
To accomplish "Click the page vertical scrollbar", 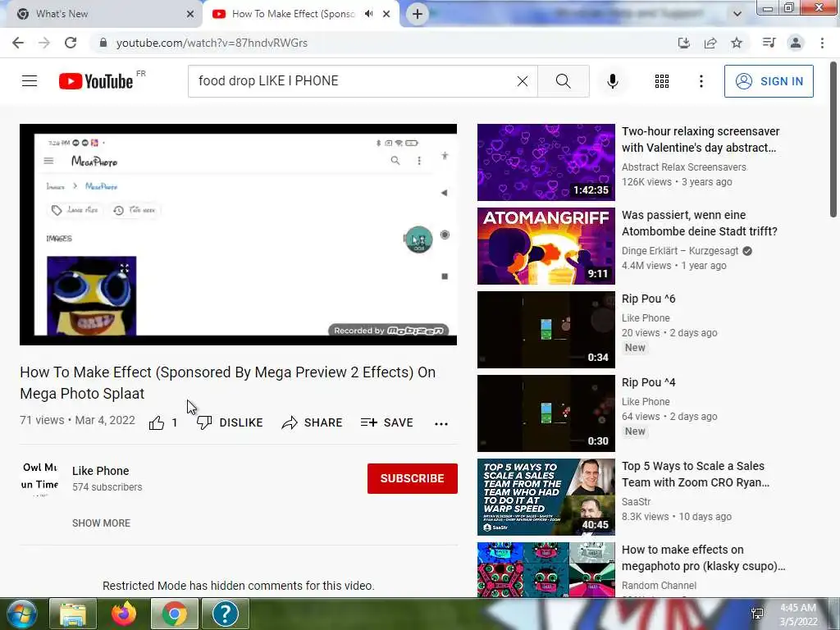I will pyautogui.click(x=833, y=139).
